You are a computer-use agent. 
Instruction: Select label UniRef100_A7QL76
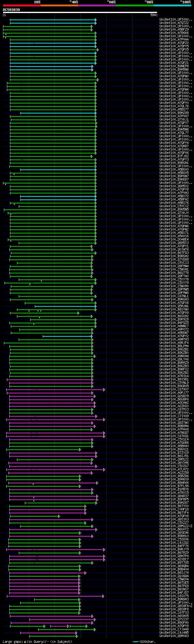coord(174,106)
